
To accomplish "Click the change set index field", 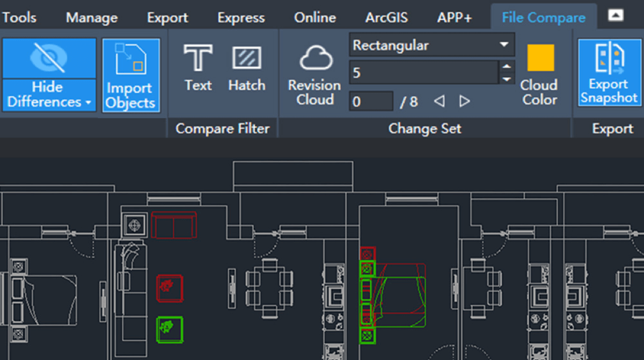I will click(x=371, y=102).
